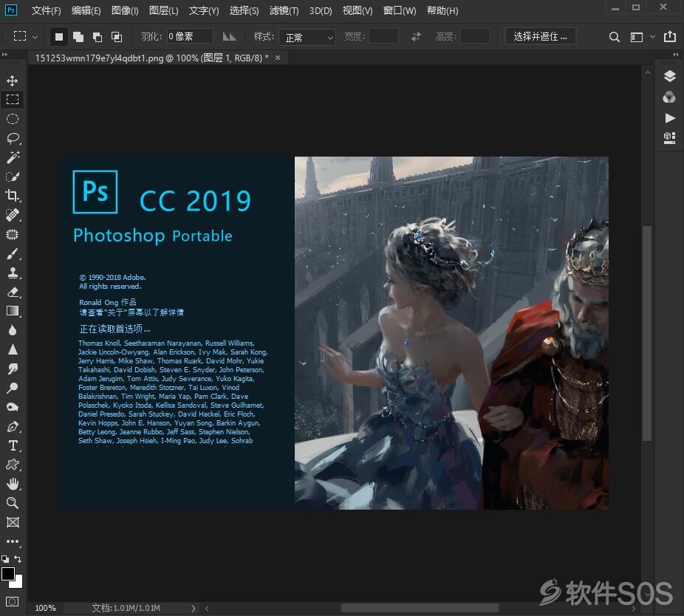Click the share image icon
Image resolution: width=684 pixels, height=616 pixels.
click(x=670, y=36)
